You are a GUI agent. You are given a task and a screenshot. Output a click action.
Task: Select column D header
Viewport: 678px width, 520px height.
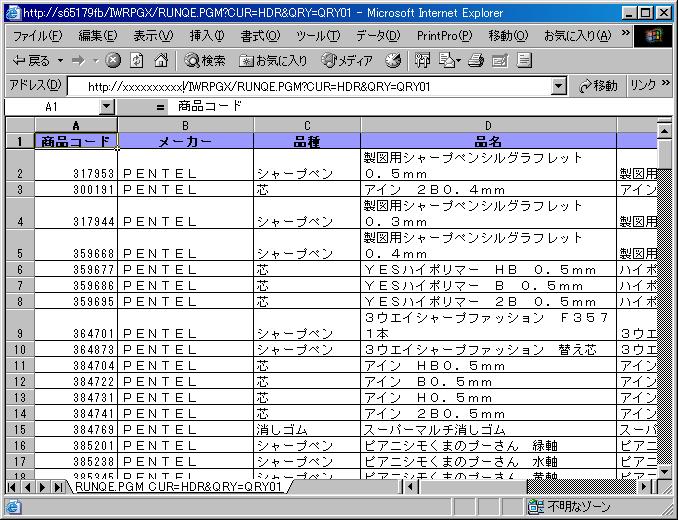tap(488, 125)
